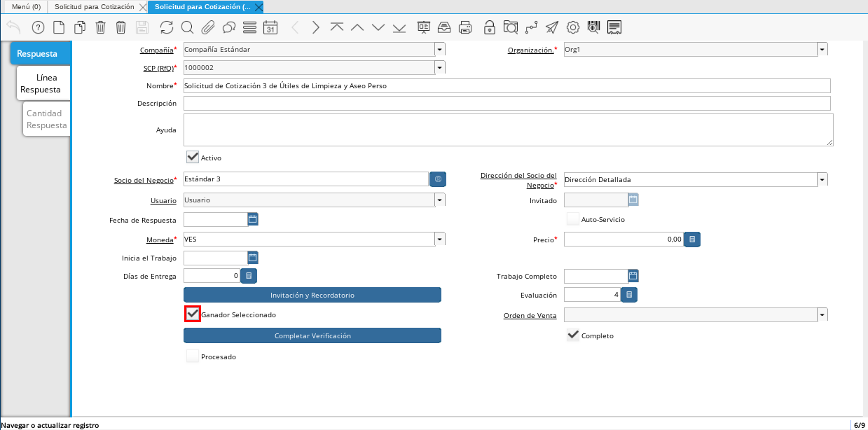Open record search with magnifier icon
Image resolution: width=868 pixels, height=430 pixels.
[187, 27]
